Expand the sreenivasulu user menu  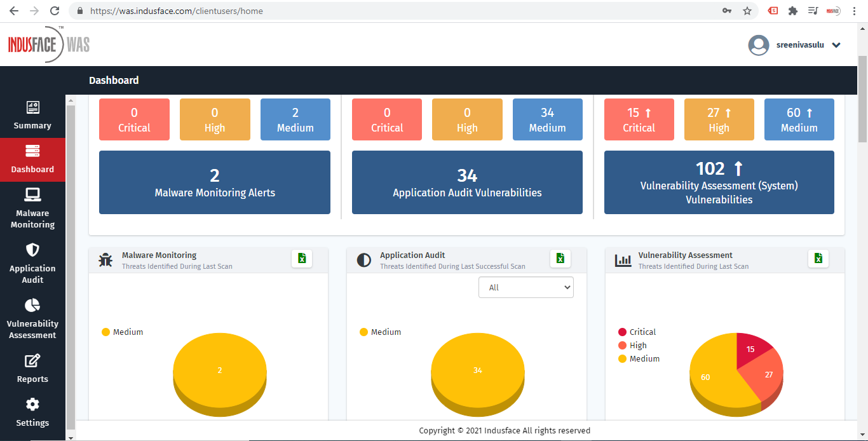pos(836,45)
